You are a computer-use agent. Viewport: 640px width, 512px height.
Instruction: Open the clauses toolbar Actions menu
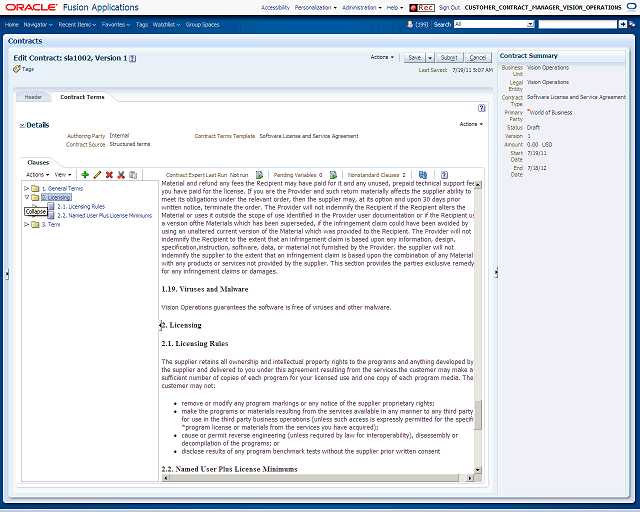tap(38, 175)
